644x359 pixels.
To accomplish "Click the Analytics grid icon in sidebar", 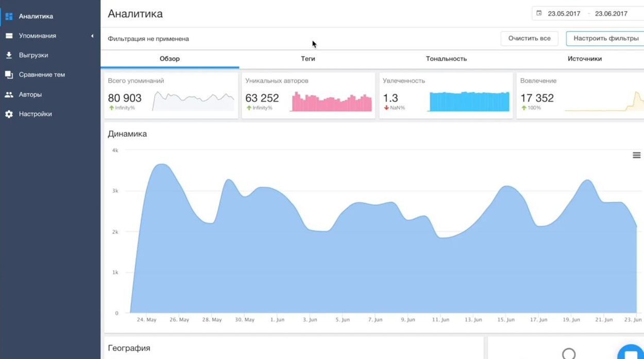I will pos(9,17).
